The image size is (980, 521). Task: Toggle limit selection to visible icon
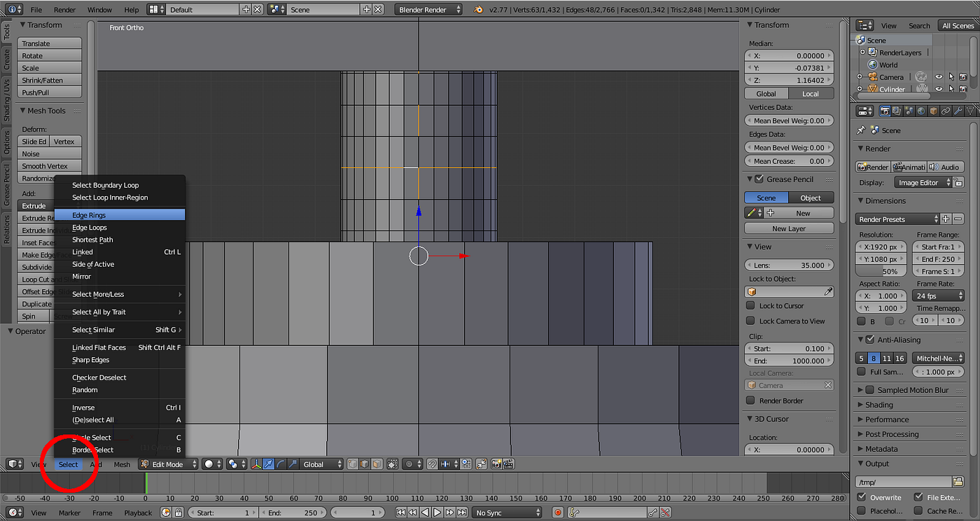[x=393, y=464]
